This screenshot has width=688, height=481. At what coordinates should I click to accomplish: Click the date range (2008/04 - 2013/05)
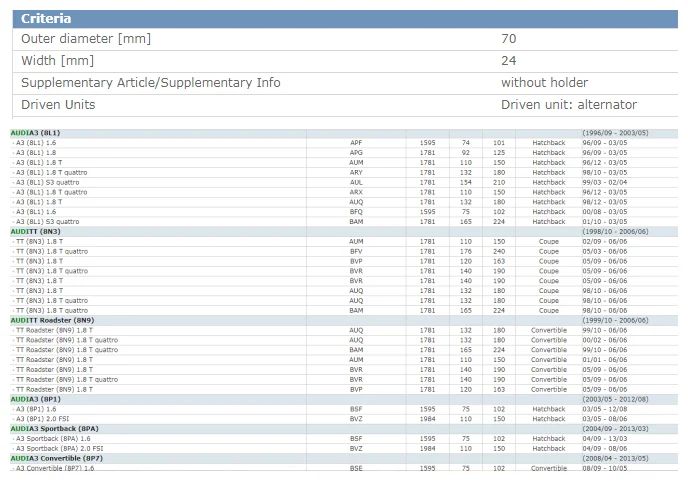click(615, 459)
